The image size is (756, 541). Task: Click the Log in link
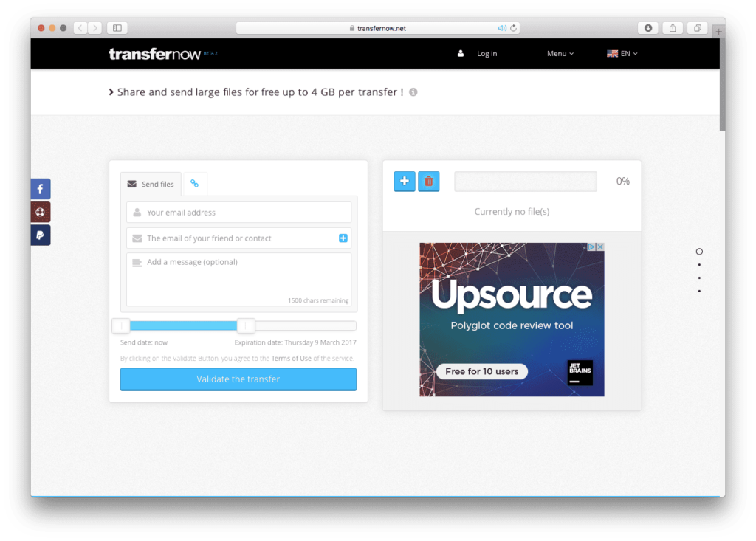click(x=487, y=54)
